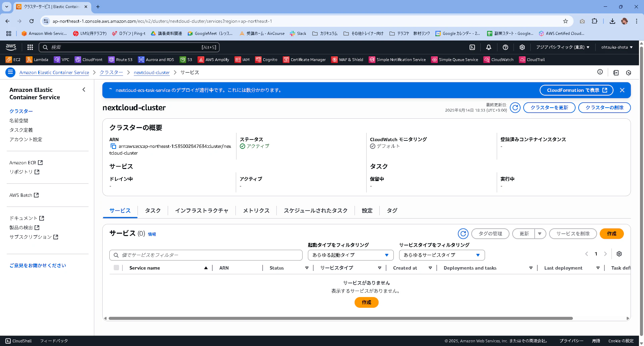Open EC2 shortcut in favorites bar

(13, 60)
